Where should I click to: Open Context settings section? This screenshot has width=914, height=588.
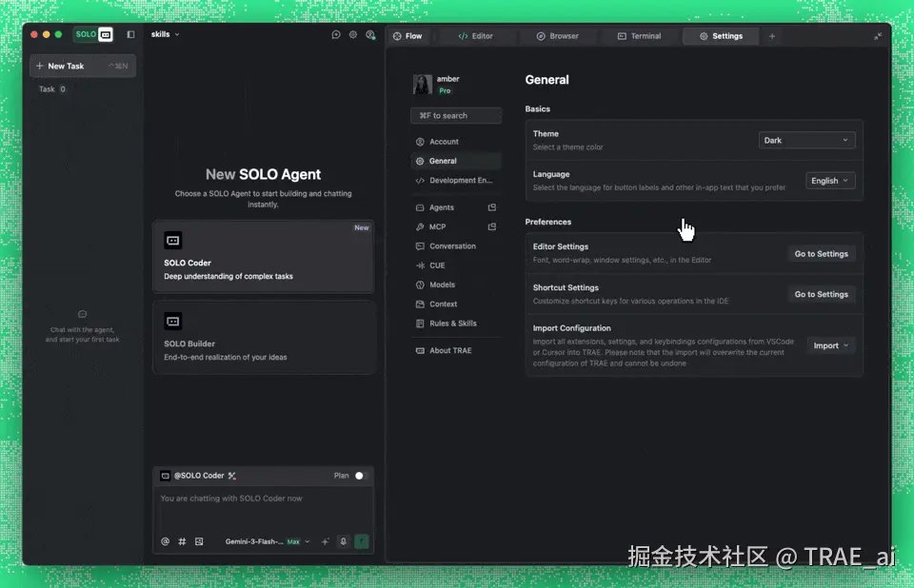coord(456,304)
